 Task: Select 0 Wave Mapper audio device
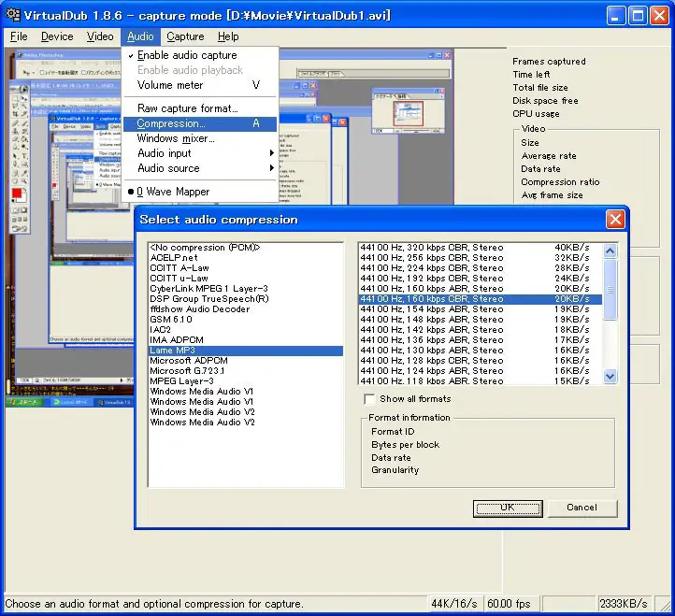point(173,192)
